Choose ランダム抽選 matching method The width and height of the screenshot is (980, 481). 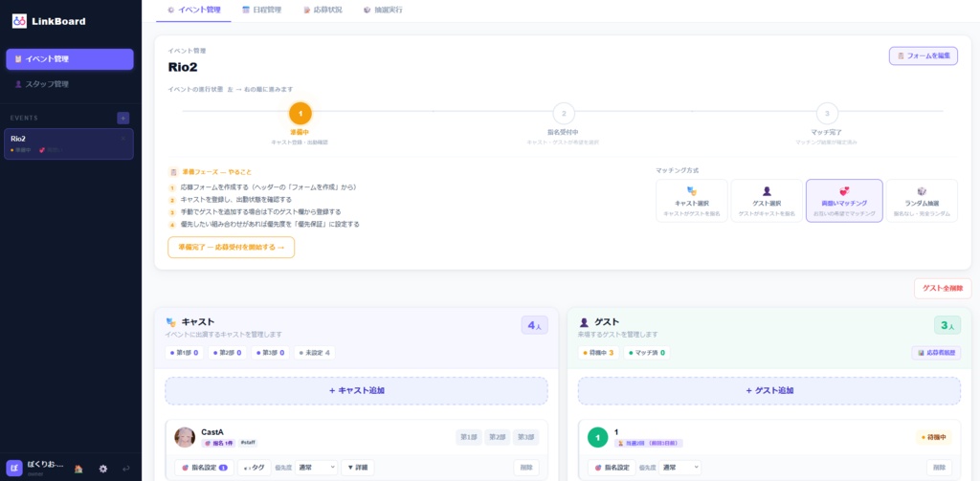(x=922, y=201)
